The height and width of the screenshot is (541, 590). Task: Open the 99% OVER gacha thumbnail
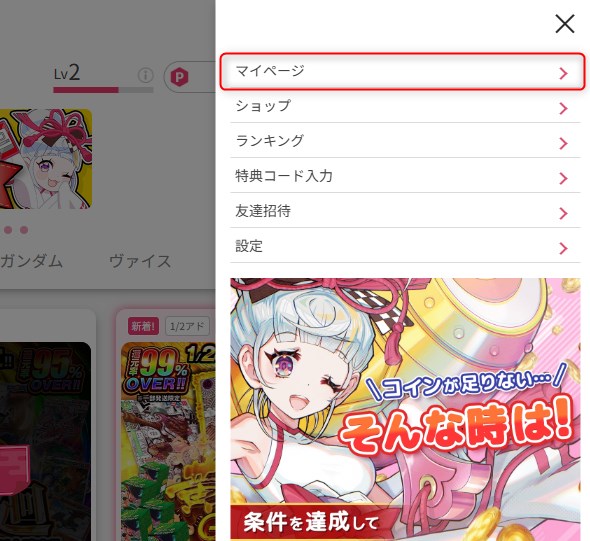(x=168, y=441)
